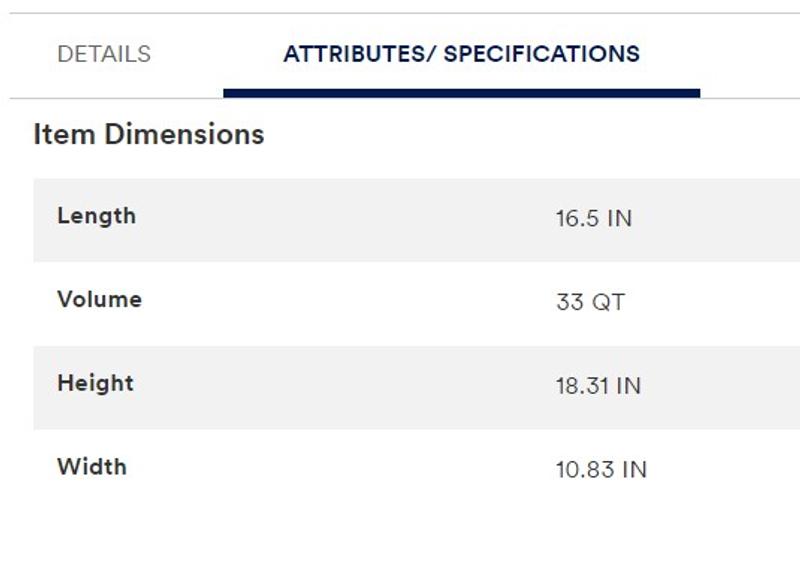Click the Width row label
800x568 pixels.
point(92,467)
